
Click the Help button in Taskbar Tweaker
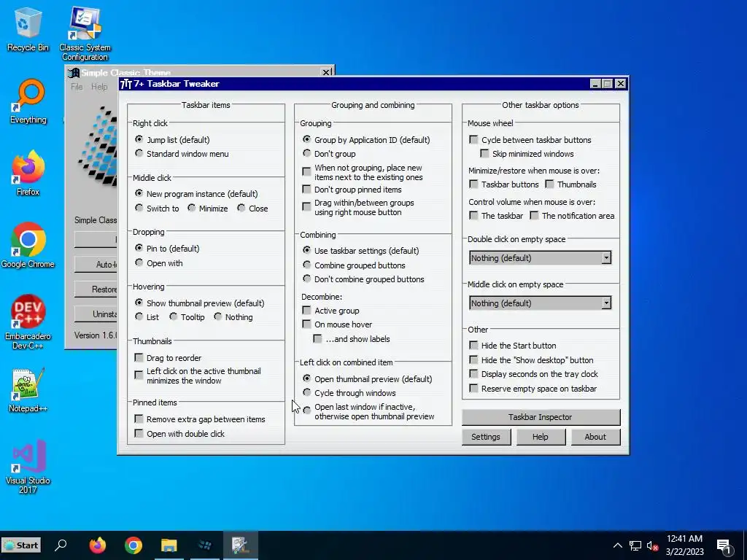[541, 437]
